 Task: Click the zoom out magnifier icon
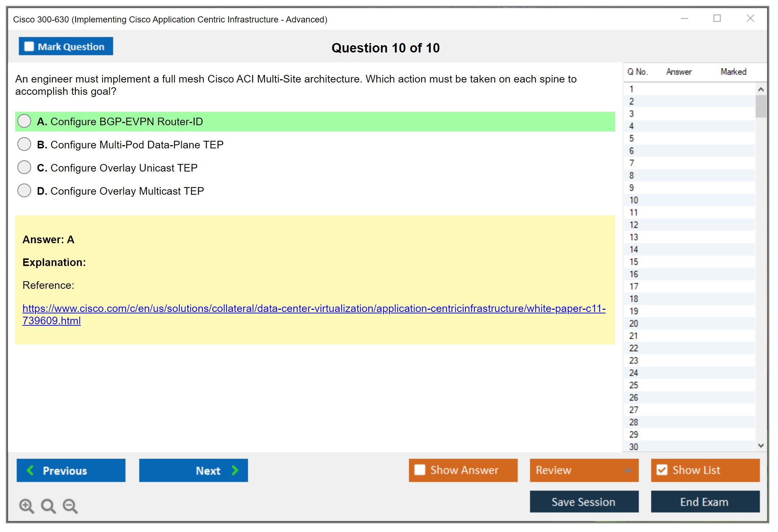point(70,506)
